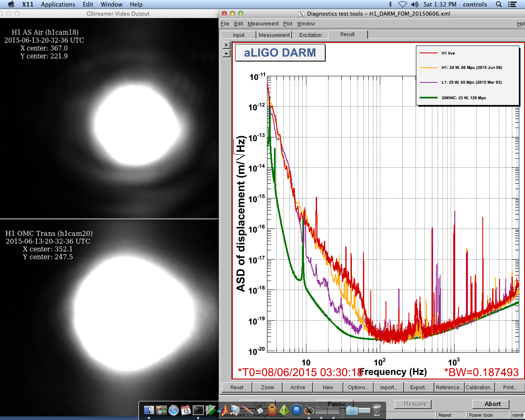Open the Calibration... dialog
The image size is (525, 420).
pyautogui.click(x=479, y=387)
